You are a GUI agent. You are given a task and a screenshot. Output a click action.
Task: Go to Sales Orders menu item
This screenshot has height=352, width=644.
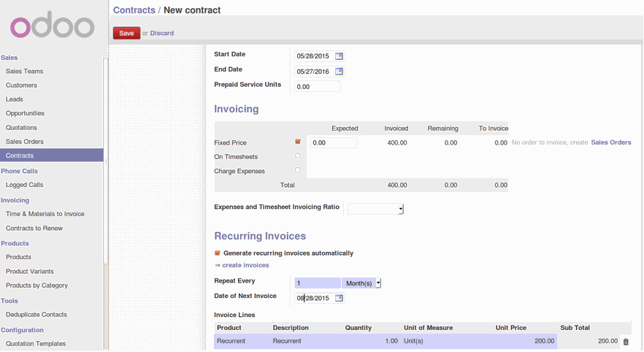[x=25, y=142]
